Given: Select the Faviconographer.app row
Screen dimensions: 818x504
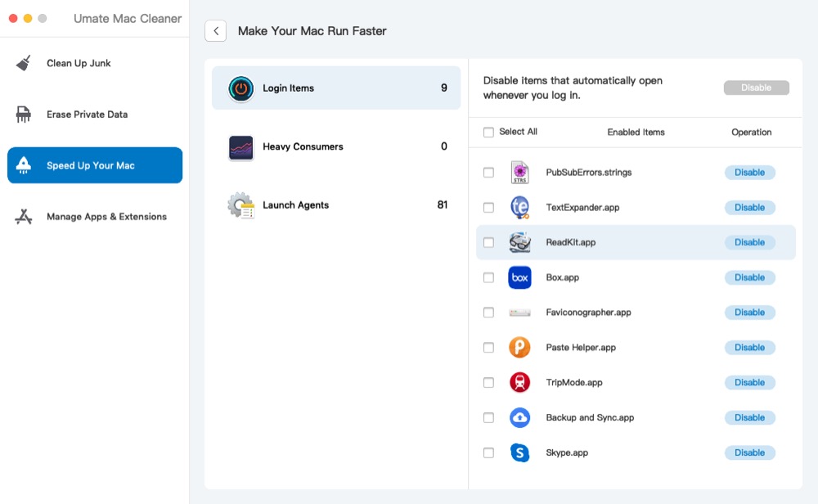Looking at the screenshot, I should (588, 313).
